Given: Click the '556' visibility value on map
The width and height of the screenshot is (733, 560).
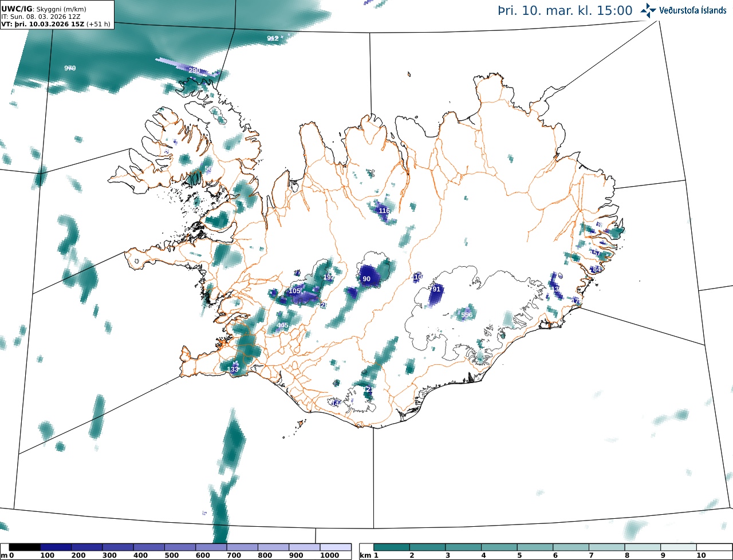Looking at the screenshot, I should 467,315.
